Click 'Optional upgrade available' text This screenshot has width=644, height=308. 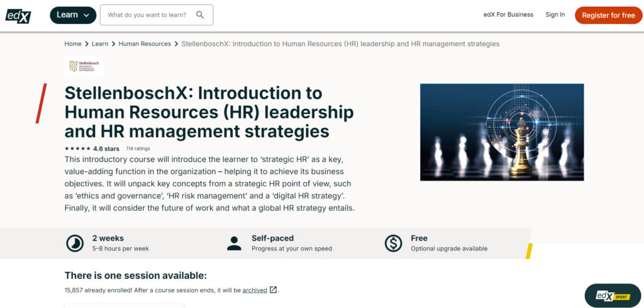pyautogui.click(x=449, y=248)
